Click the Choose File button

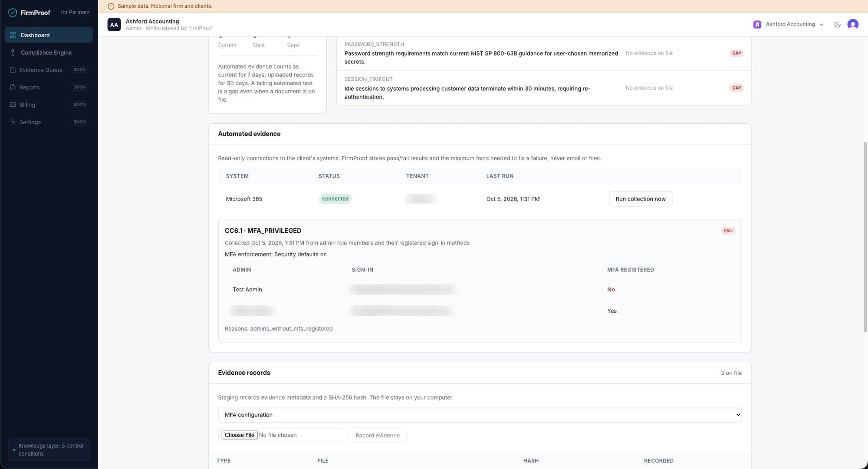239,435
